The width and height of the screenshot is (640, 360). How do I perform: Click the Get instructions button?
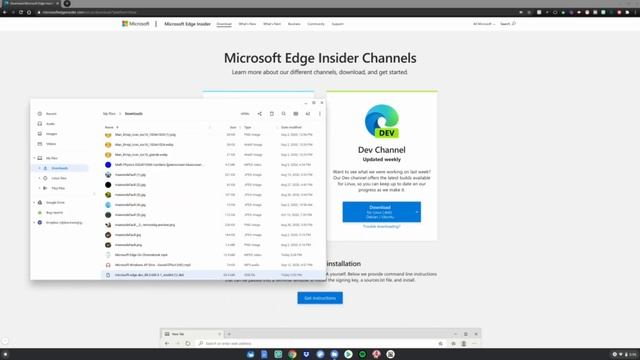coord(320,298)
